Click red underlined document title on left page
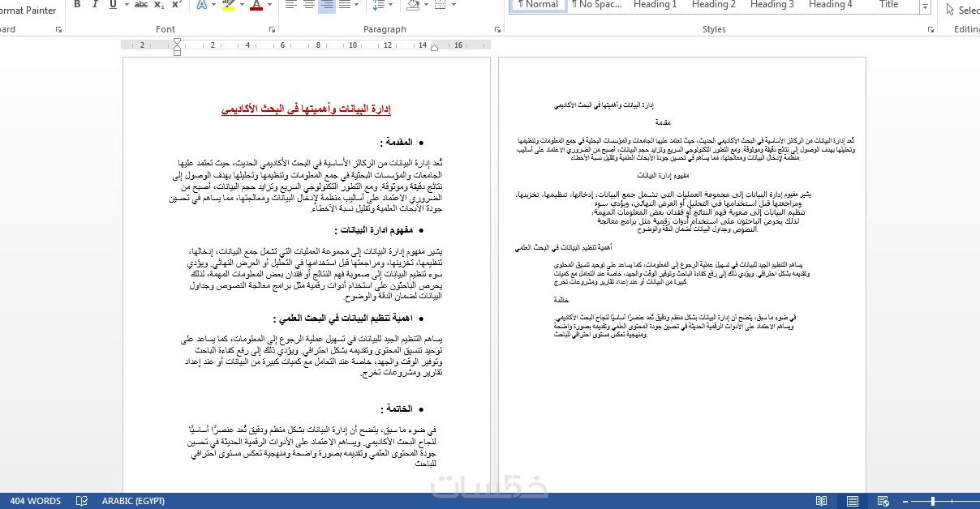Screen dimensions: 980x509 tap(306, 109)
